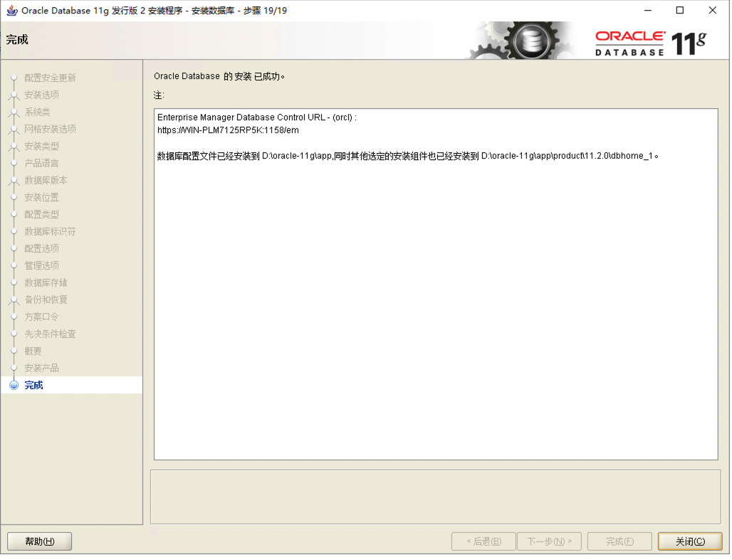The image size is (732, 560).
Task: Click the greyed-out 完成(F) button
Action: [619, 541]
